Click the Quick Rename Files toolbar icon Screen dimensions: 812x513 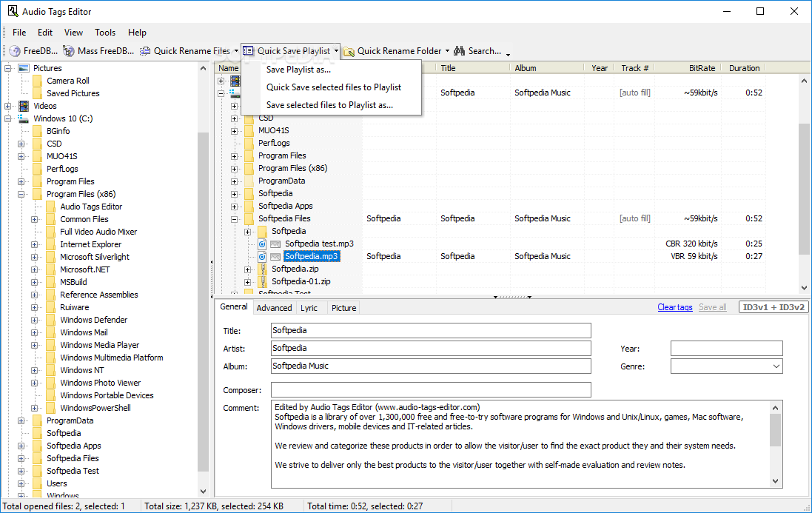click(x=146, y=51)
